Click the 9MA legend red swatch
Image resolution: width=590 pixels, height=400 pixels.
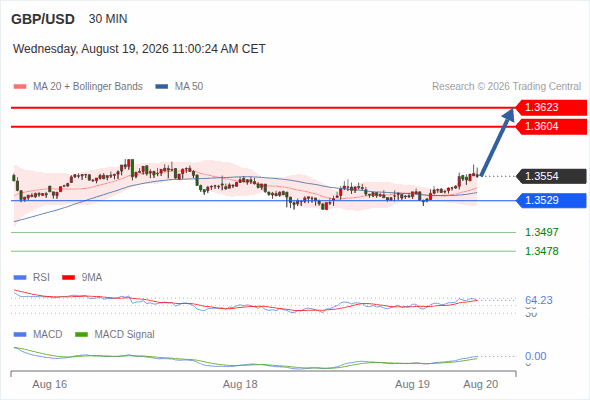coord(68,278)
